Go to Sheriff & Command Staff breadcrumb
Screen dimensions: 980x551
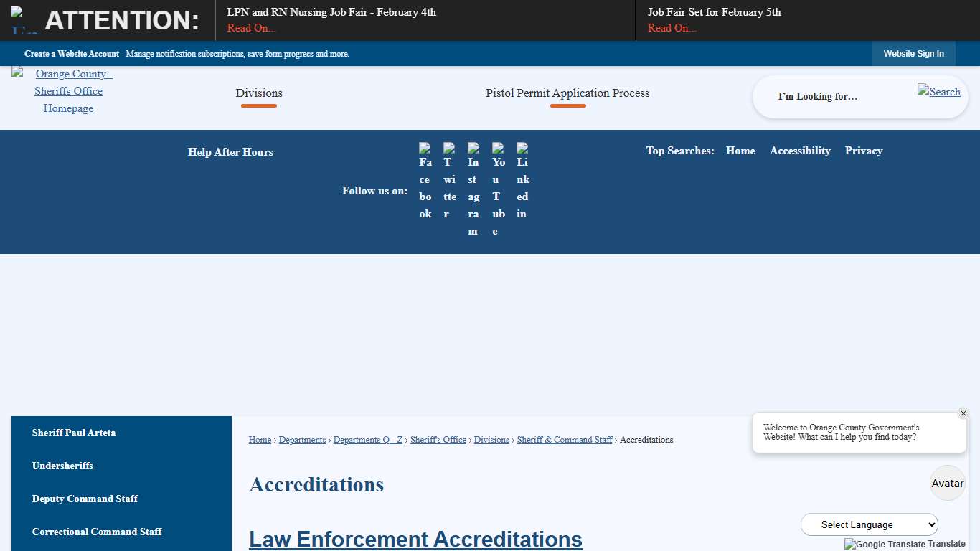565,440
